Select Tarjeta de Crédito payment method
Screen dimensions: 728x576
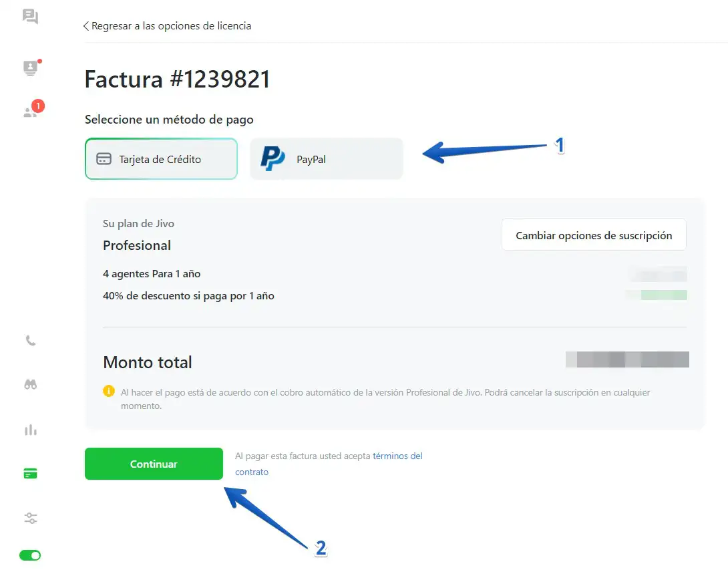161,159
